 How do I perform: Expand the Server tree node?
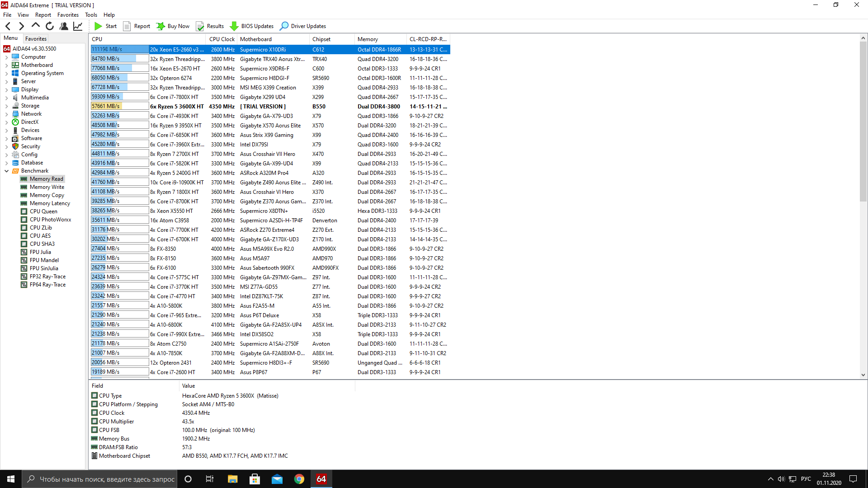(x=6, y=82)
